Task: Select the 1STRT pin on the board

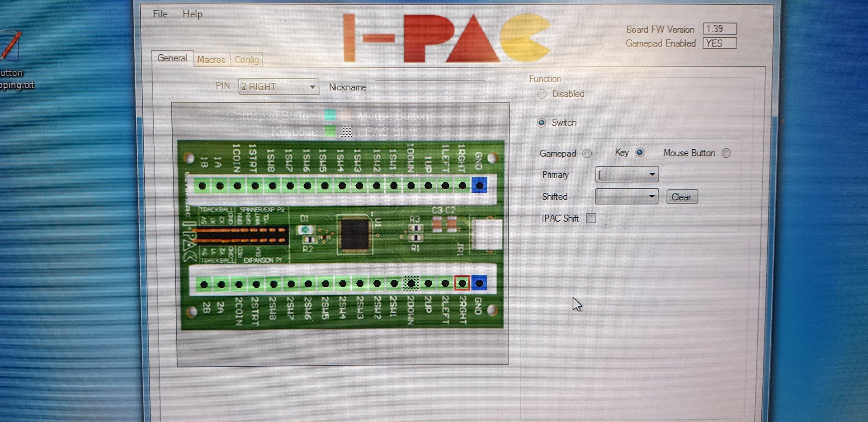Action: tap(255, 185)
